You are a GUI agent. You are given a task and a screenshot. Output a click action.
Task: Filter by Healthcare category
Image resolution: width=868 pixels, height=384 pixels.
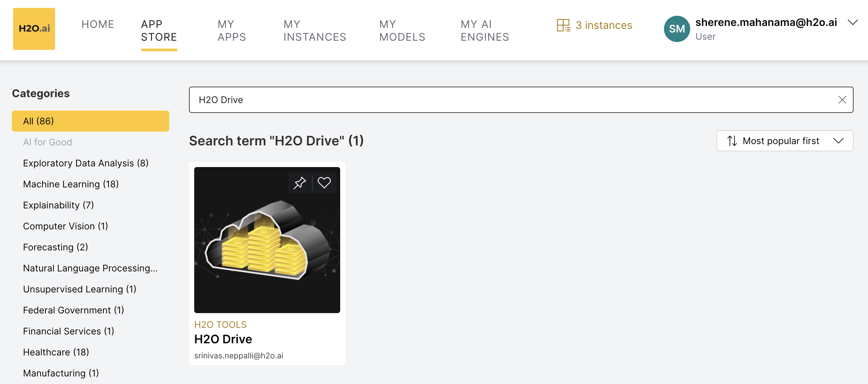click(x=56, y=352)
